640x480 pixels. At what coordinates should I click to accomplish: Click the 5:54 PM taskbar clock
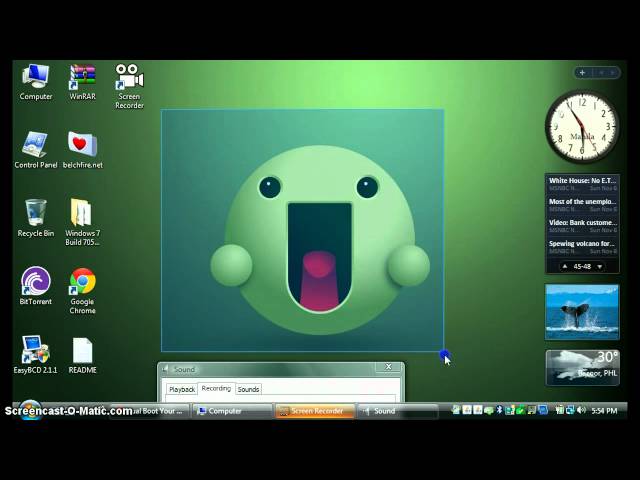[604, 411]
